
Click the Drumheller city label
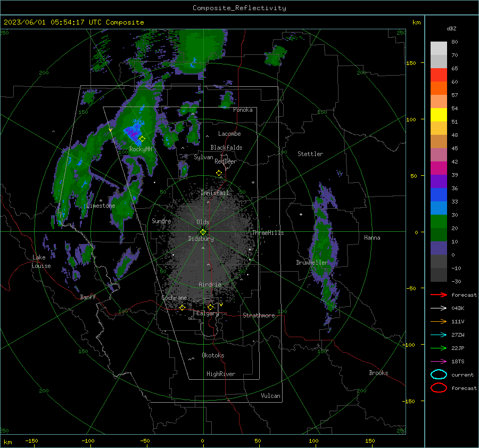tap(312, 263)
